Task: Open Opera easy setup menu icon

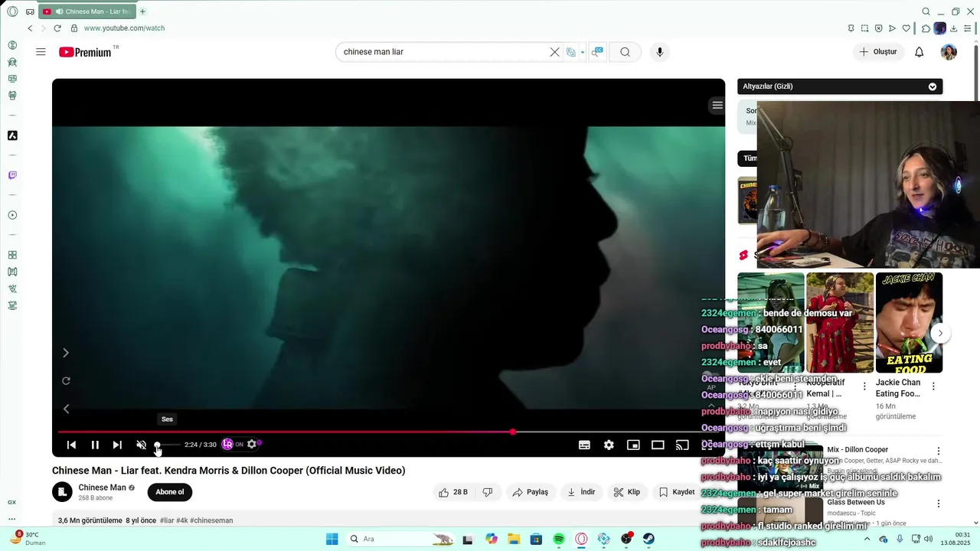Action: (968, 28)
